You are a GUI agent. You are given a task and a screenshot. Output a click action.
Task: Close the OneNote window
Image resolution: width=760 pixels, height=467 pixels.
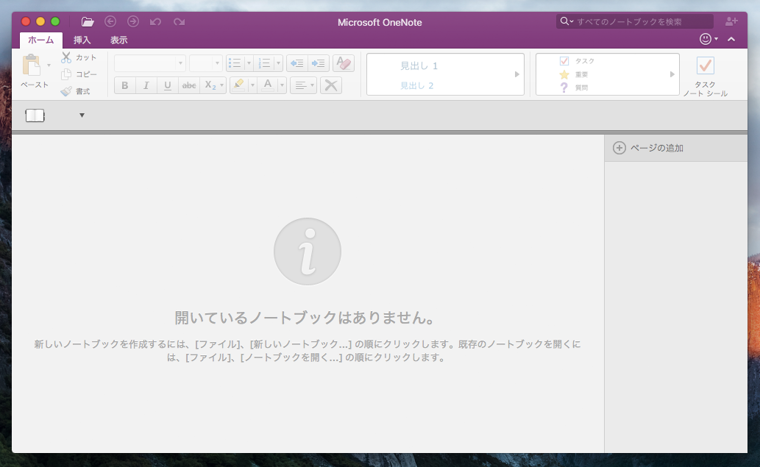click(26, 21)
